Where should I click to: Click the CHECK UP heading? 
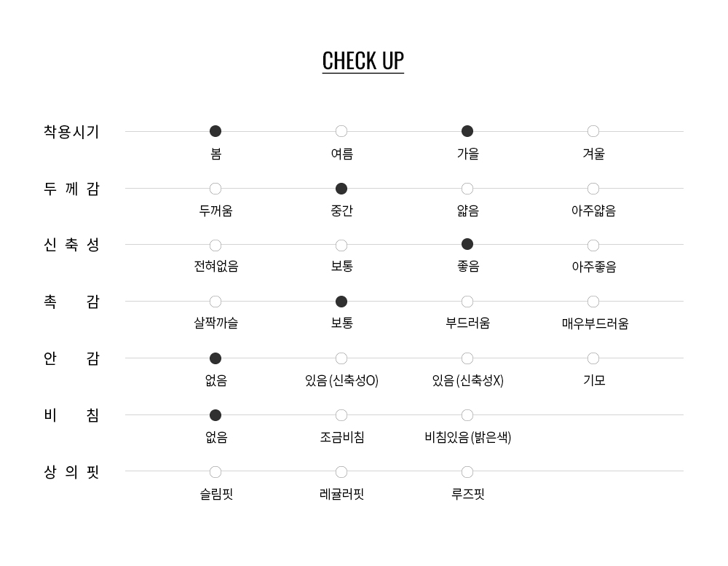pyautogui.click(x=363, y=60)
